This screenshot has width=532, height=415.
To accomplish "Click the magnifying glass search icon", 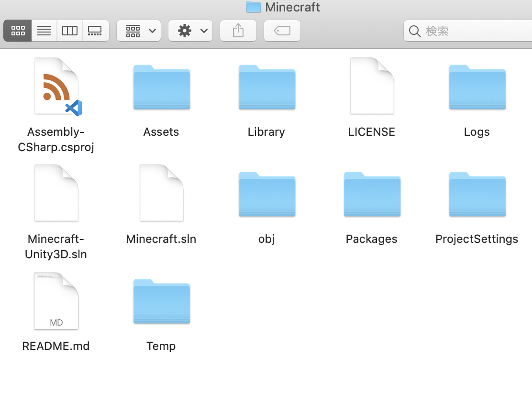I will [415, 31].
